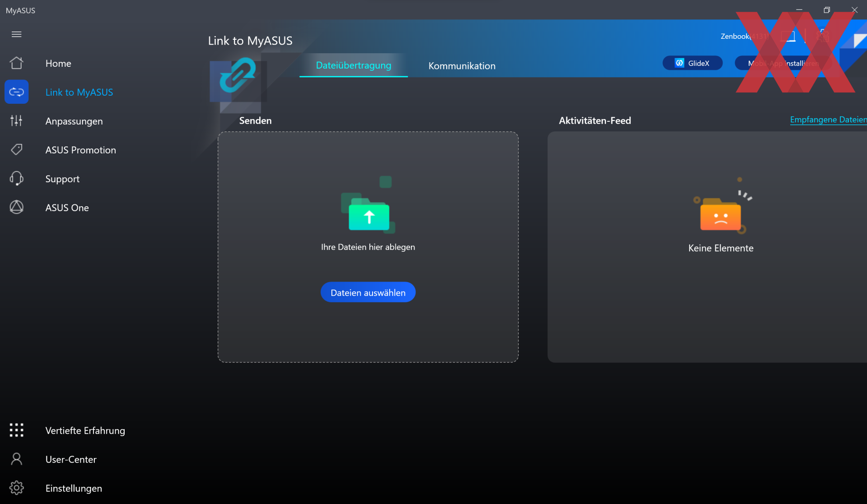
Task: Open the Empfangene Dateien link
Action: click(828, 120)
